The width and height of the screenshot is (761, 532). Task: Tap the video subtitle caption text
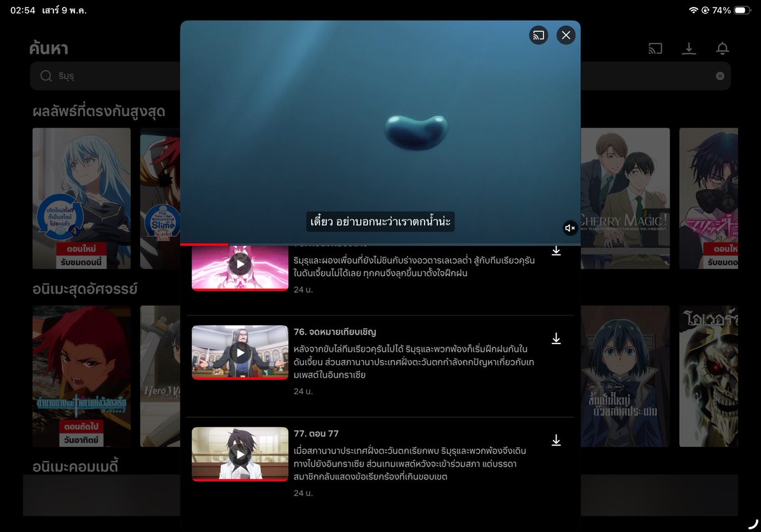click(381, 222)
